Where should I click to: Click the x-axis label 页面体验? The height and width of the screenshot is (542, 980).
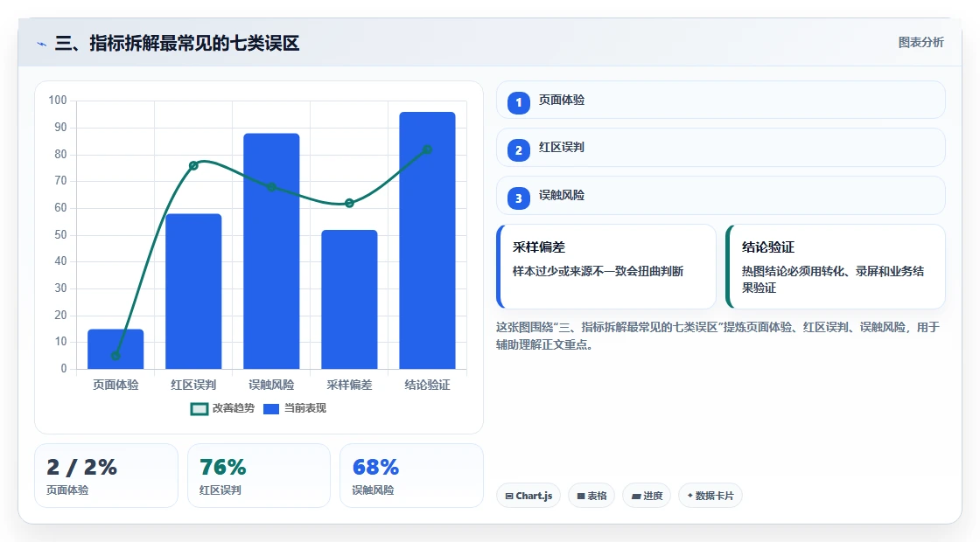coord(115,386)
